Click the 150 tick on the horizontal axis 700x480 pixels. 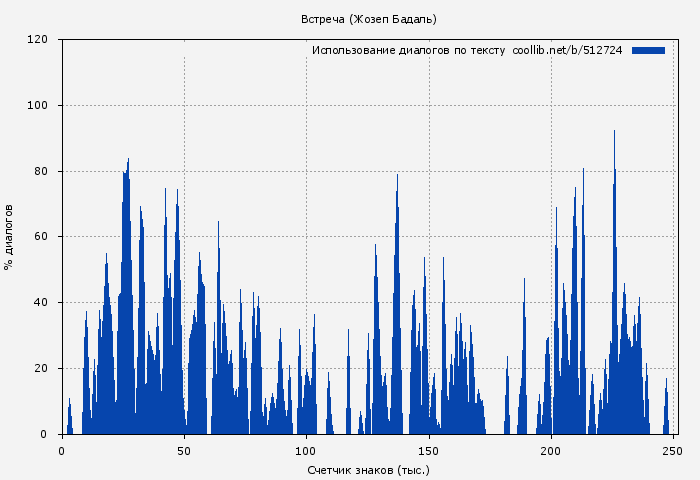429,451
